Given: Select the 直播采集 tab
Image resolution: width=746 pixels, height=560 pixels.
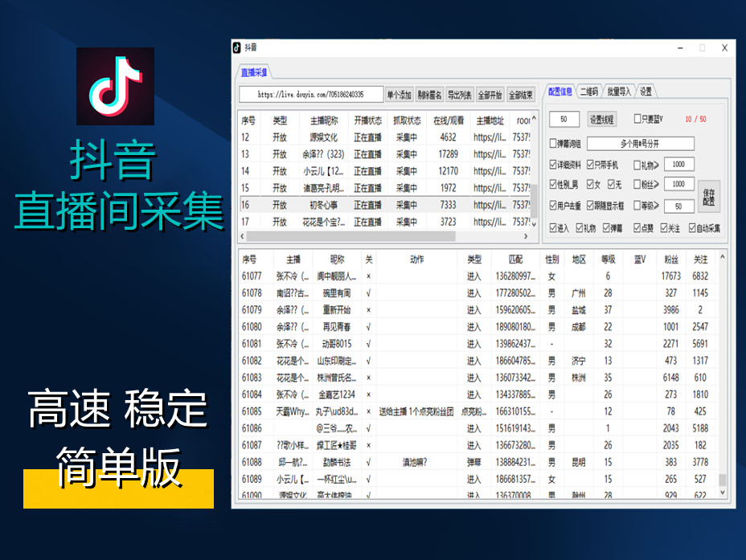Looking at the screenshot, I should pos(253,72).
